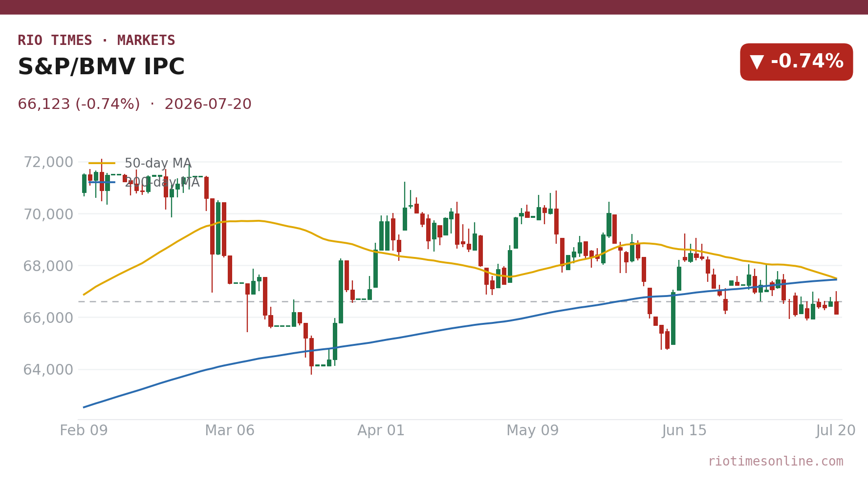The width and height of the screenshot is (868, 488).
Task: Click the Mar 06 date label
Action: [x=230, y=431]
